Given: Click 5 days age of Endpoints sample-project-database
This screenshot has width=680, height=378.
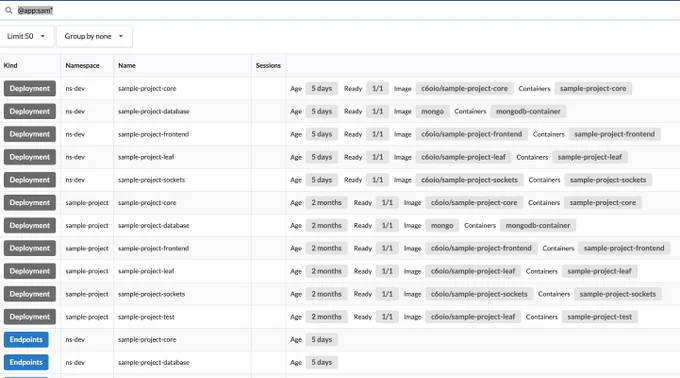Looking at the screenshot, I should [321, 362].
